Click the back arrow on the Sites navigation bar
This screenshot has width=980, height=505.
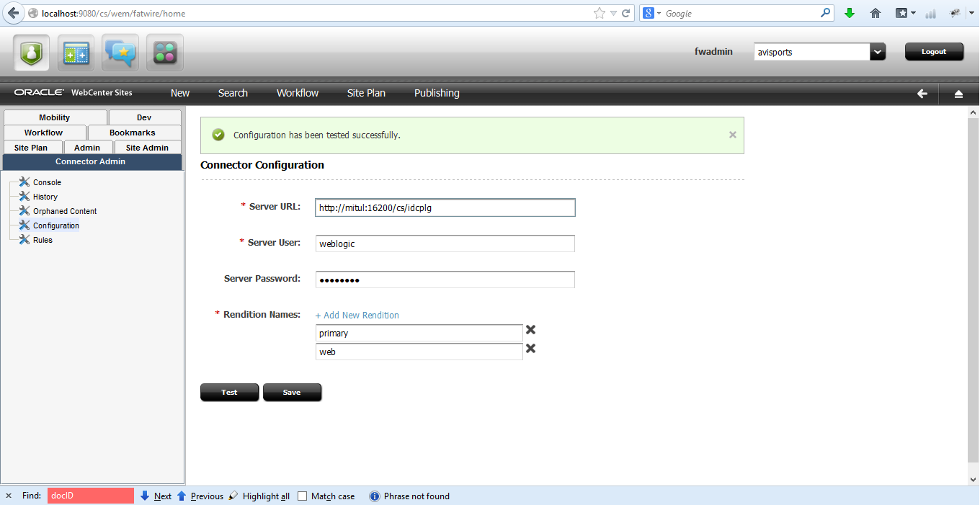tap(922, 93)
